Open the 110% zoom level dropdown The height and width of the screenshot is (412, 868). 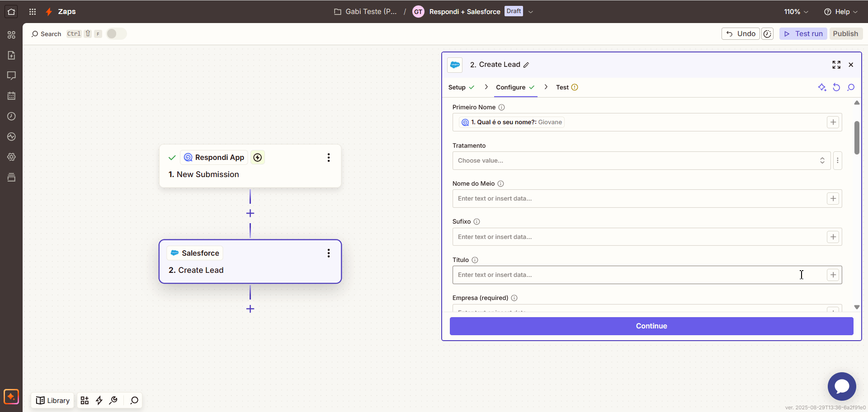pos(796,12)
